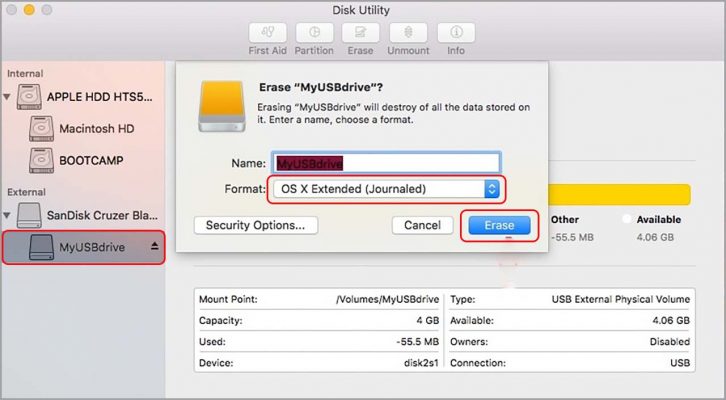Click the yellow drive icon in dialog
The width and height of the screenshot is (726, 400).
(x=222, y=107)
